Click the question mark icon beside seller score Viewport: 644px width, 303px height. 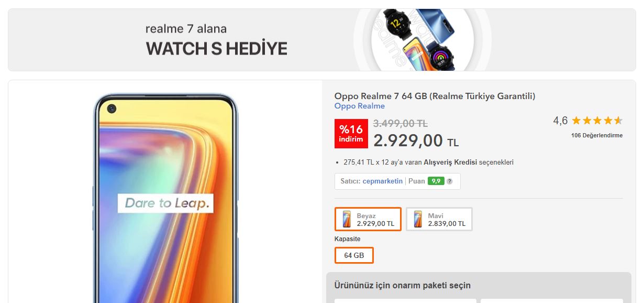[x=449, y=181]
